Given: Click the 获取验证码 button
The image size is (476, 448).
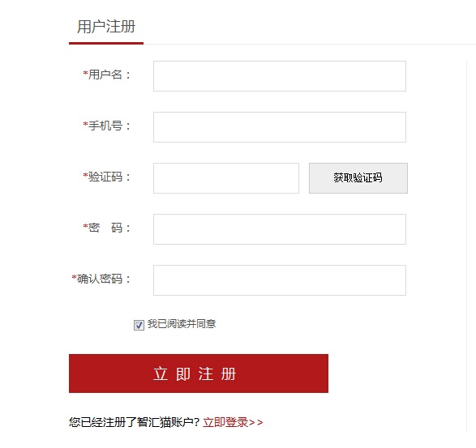Looking at the screenshot, I should (358, 178).
